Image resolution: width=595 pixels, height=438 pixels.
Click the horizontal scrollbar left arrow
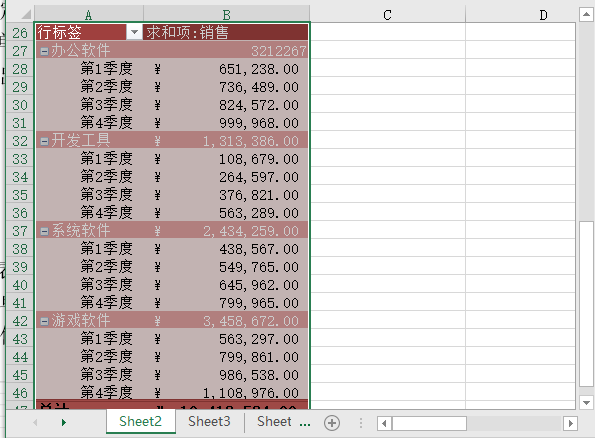tap(384, 423)
